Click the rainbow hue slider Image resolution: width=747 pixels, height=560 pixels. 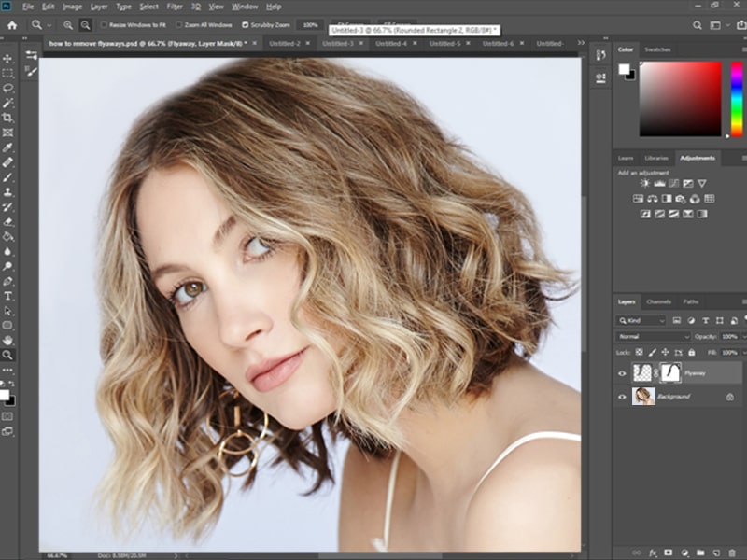737,99
